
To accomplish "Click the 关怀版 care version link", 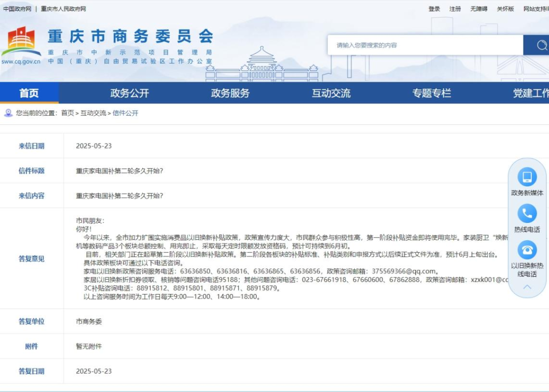I will [505, 9].
